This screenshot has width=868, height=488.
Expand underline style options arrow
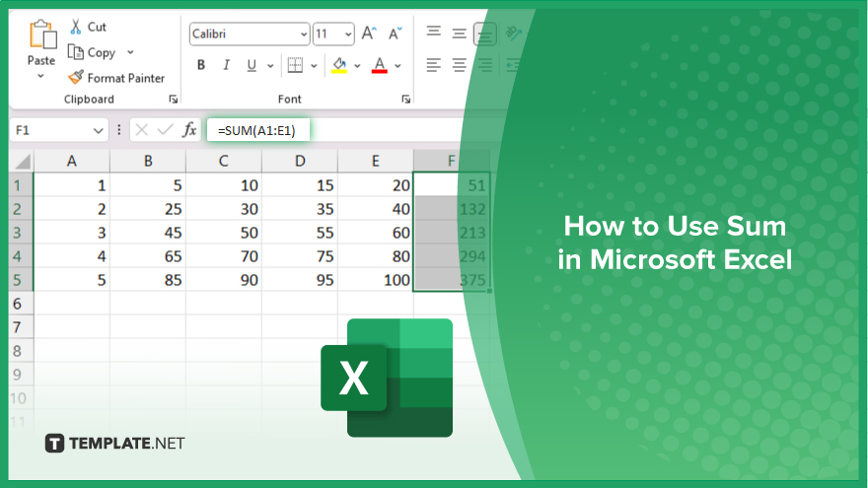click(x=270, y=66)
